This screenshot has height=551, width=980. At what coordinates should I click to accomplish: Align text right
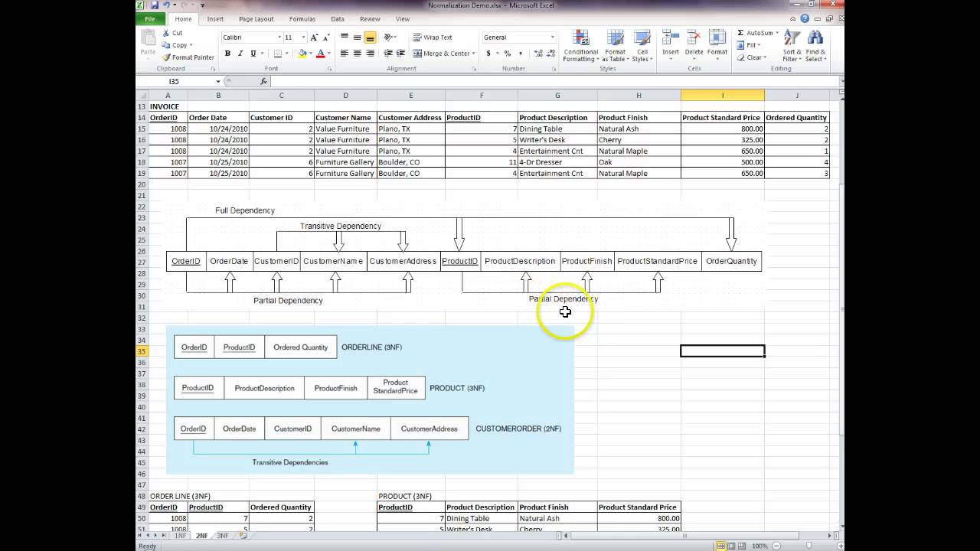coord(371,54)
